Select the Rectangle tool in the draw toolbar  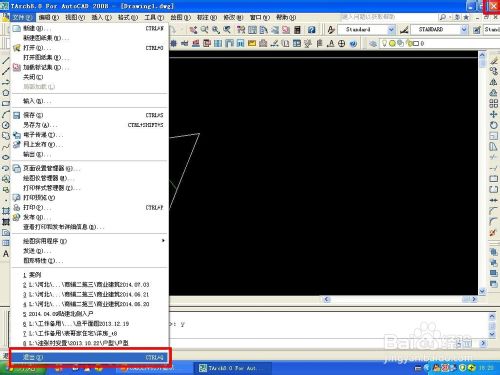pyautogui.click(x=6, y=103)
